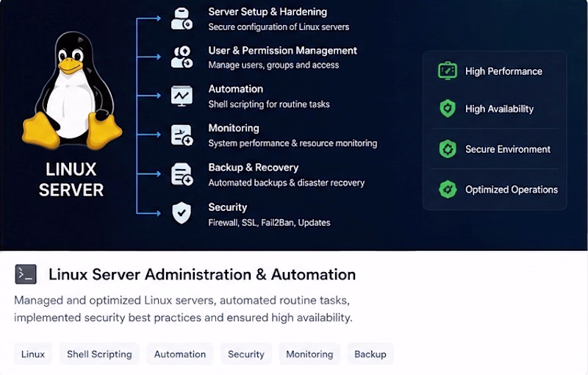Click the 'Server Setup & Hardening' heading
Viewport: 588px width, 375px height.
point(268,12)
